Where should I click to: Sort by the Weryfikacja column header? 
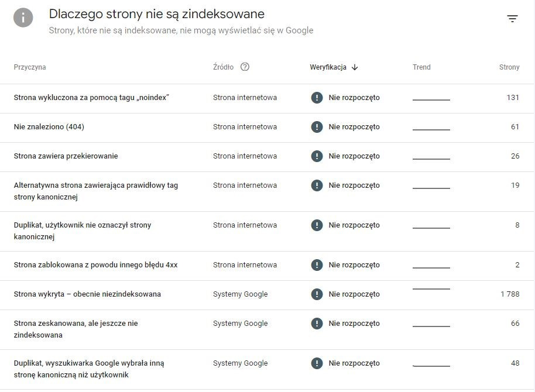[x=328, y=67]
